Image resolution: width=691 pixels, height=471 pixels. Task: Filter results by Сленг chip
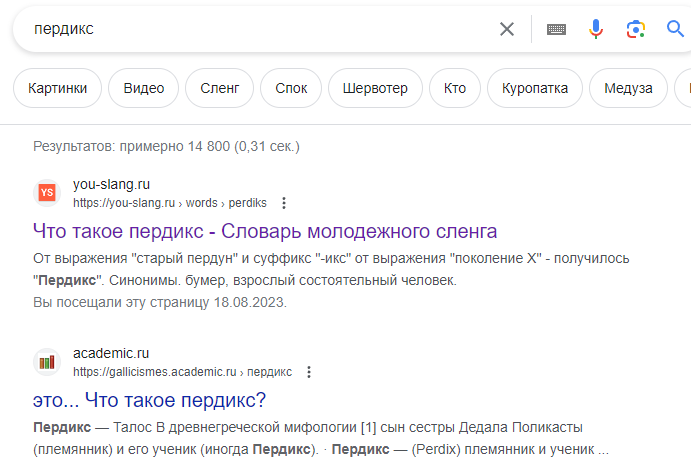tap(219, 88)
